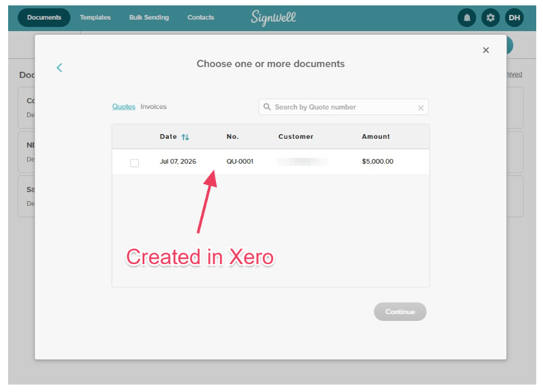The image size is (543, 392).
Task: Click the search magnifier icon
Action: (267, 107)
